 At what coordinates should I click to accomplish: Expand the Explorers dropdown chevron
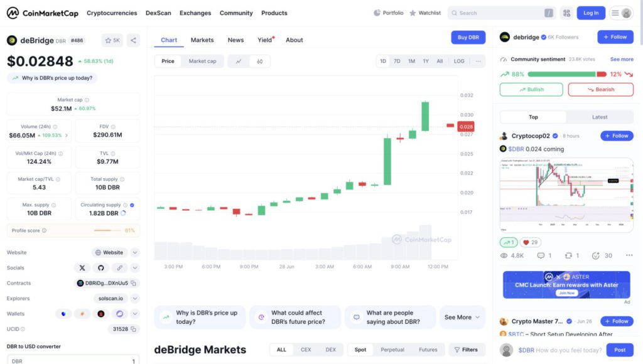[x=135, y=298]
